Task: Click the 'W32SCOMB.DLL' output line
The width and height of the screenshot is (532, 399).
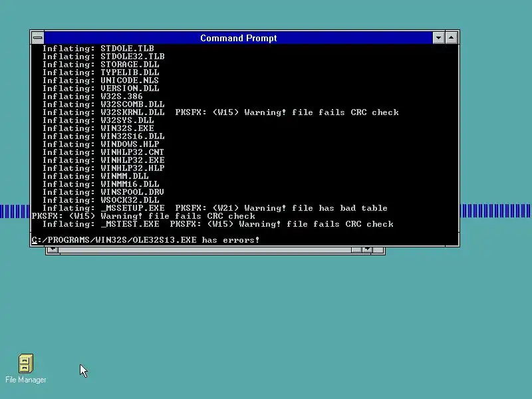Action: 104,104
